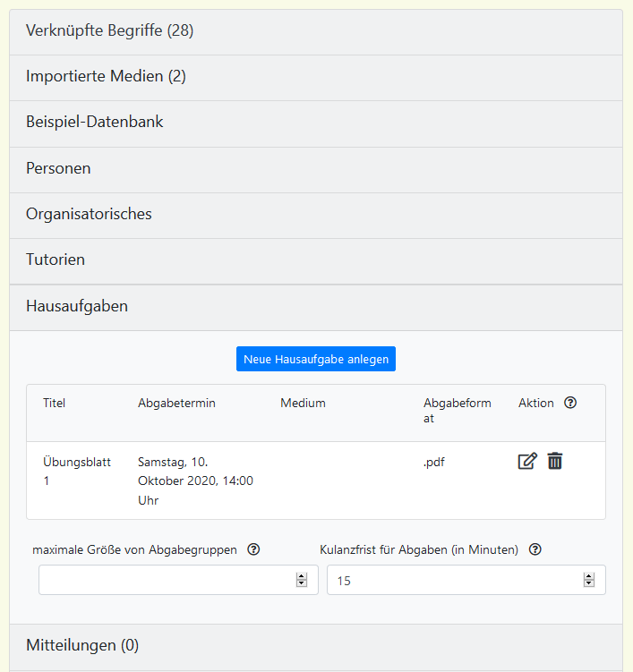This screenshot has height=672, width=633.
Task: Expand Verknüpfte Begriffe (28) section
Action: [109, 31]
